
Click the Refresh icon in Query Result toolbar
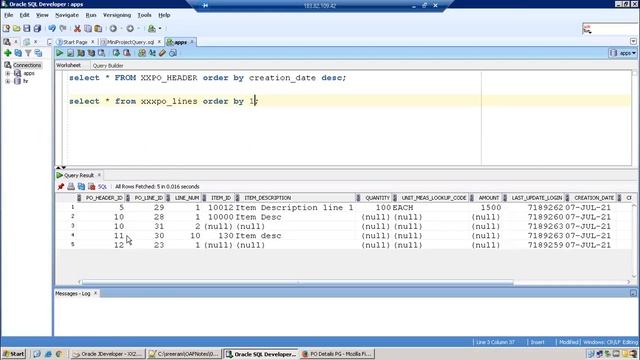click(81, 187)
